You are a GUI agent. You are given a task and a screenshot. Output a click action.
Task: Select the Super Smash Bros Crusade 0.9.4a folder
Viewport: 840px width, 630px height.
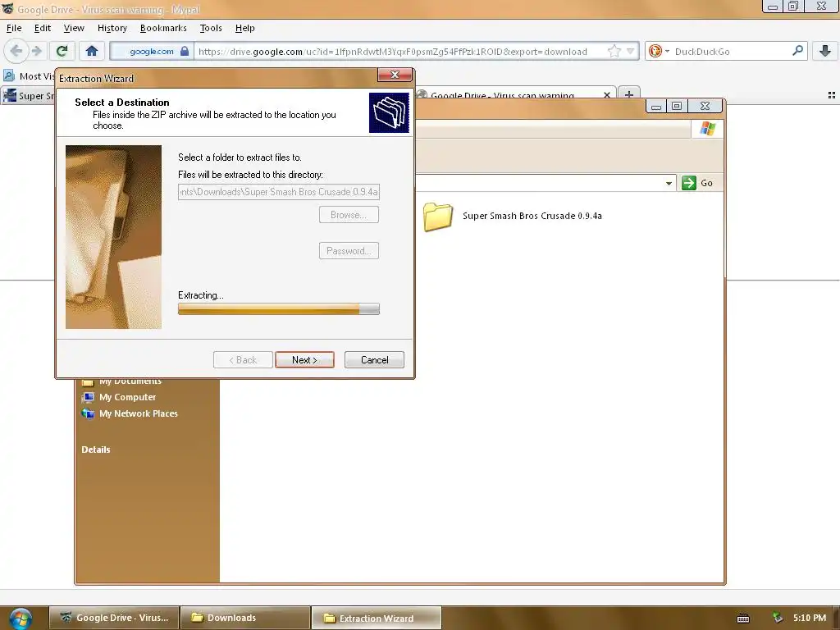point(513,216)
